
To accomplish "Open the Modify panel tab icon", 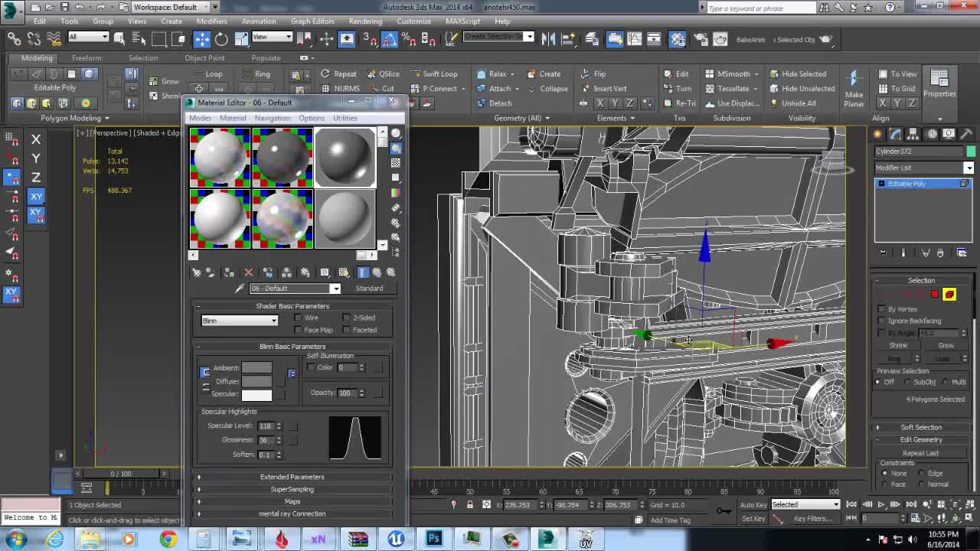I will pyautogui.click(x=895, y=134).
